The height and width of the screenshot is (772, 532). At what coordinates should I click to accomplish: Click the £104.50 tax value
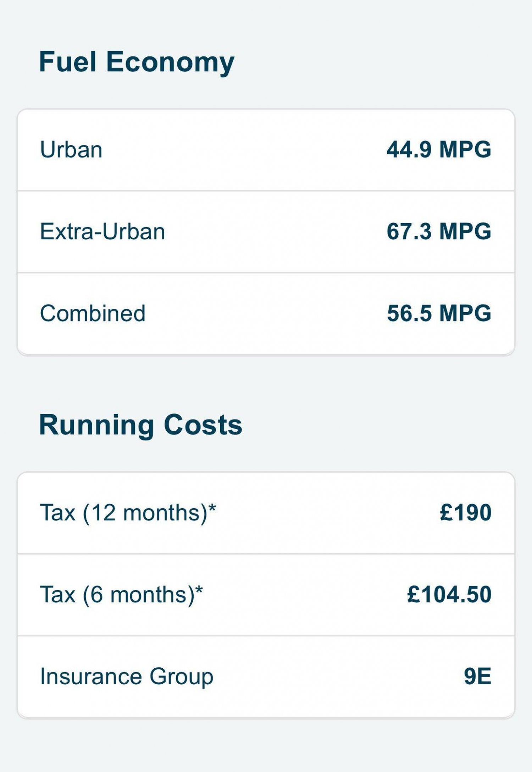pos(449,595)
